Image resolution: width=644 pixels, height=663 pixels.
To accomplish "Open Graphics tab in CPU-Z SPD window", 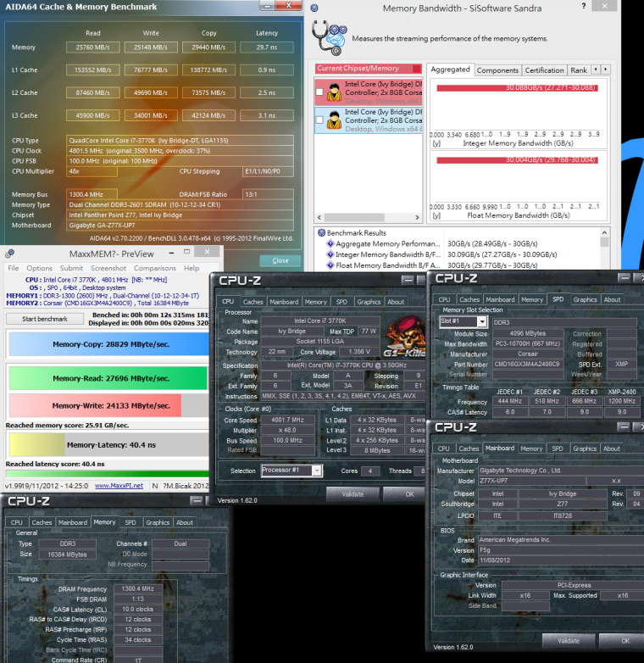I will pyautogui.click(x=585, y=299).
